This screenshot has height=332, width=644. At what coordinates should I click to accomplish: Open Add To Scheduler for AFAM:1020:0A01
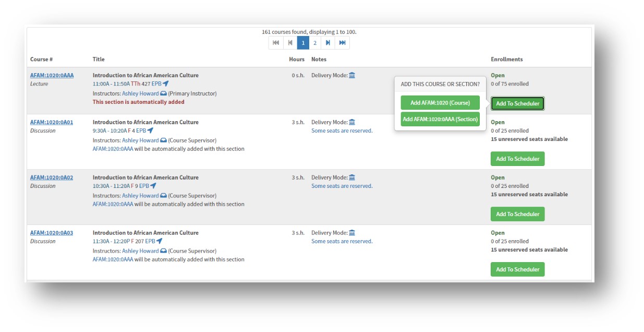coord(517,159)
